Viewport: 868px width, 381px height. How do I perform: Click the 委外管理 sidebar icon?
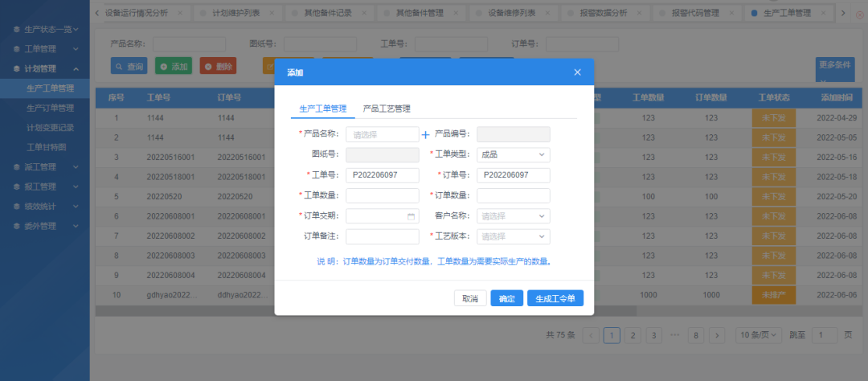click(17, 226)
